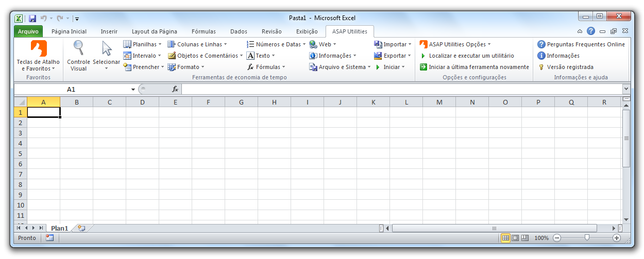
Task: Switch to Exibição tab
Action: 307,31
